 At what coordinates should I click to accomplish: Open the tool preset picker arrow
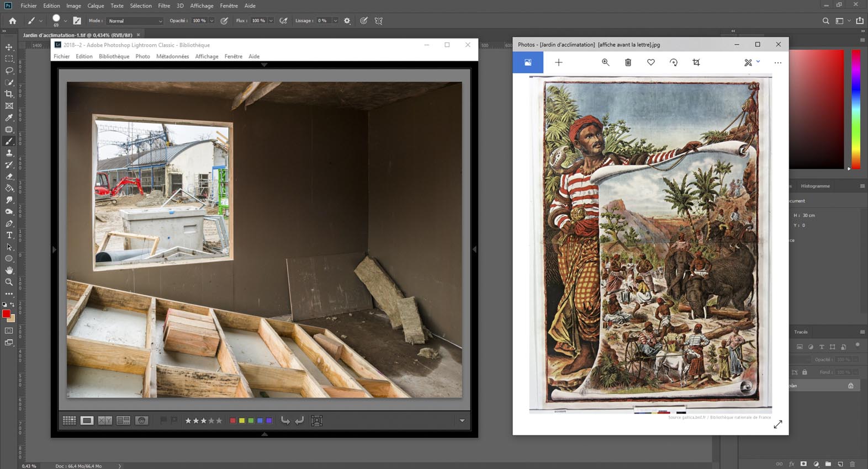coord(40,21)
